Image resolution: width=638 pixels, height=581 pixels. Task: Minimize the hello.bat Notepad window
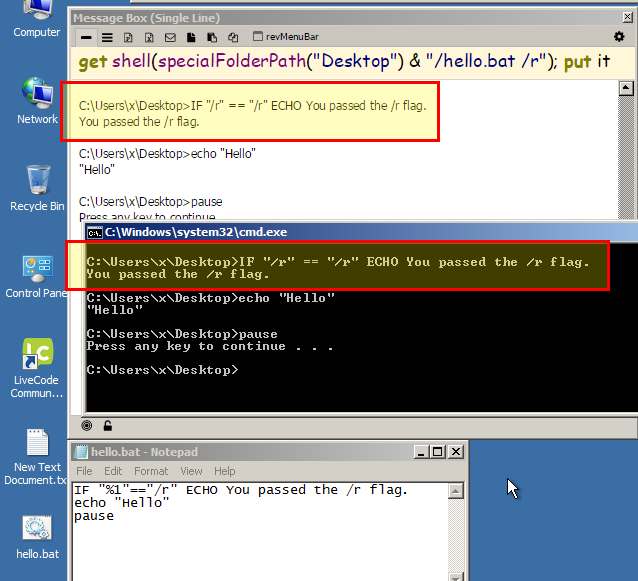421,452
